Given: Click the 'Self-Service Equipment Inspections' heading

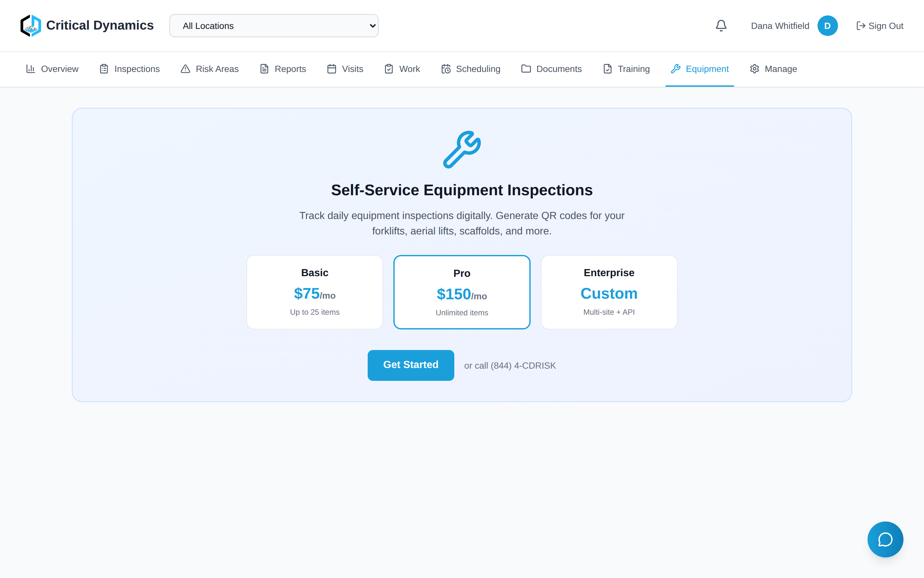Looking at the screenshot, I should click(462, 190).
